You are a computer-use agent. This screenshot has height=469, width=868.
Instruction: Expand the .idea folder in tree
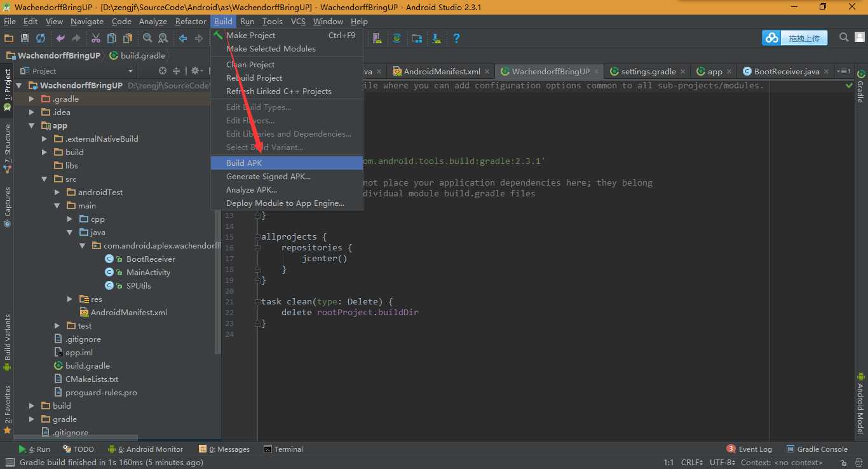[x=32, y=112]
